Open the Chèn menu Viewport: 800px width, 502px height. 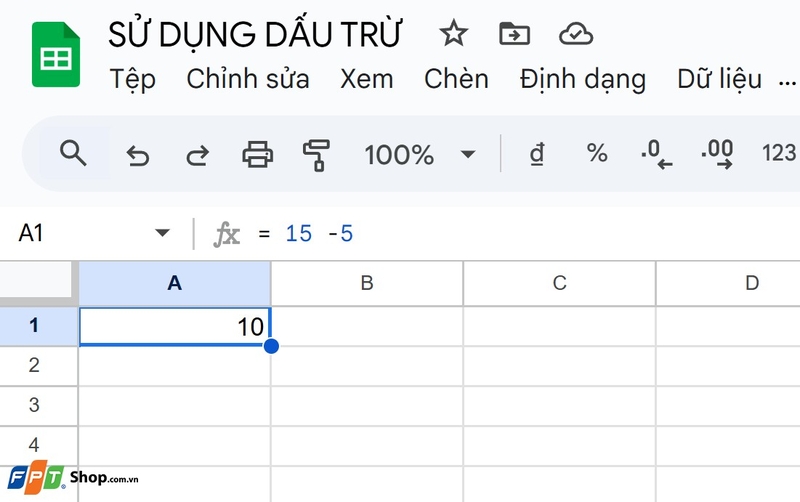tap(457, 79)
